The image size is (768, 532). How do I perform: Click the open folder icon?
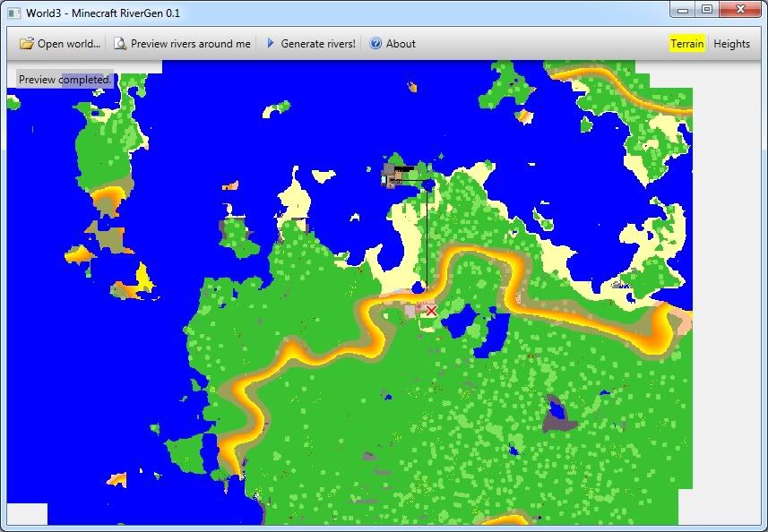tap(27, 44)
